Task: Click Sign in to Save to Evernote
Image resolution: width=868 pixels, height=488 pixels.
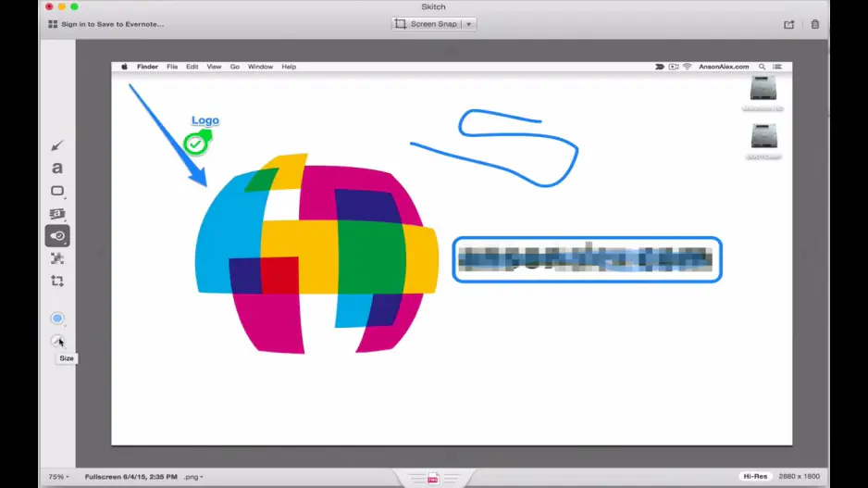Action: [x=113, y=24]
